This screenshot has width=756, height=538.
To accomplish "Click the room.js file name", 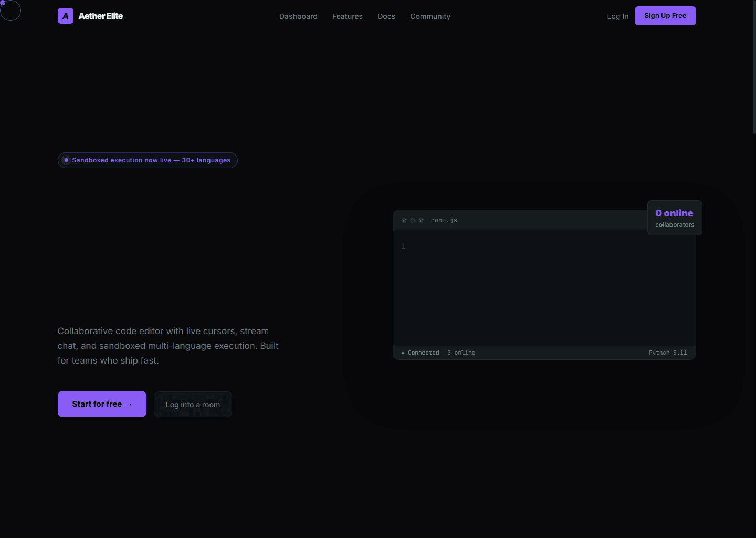I will pyautogui.click(x=444, y=220).
